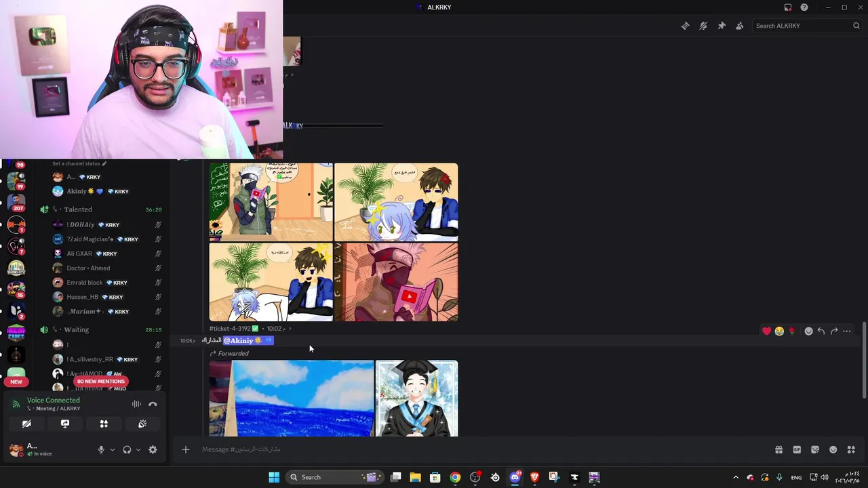Open the graduate character drawing image
The width and height of the screenshot is (868, 488).
click(417, 399)
